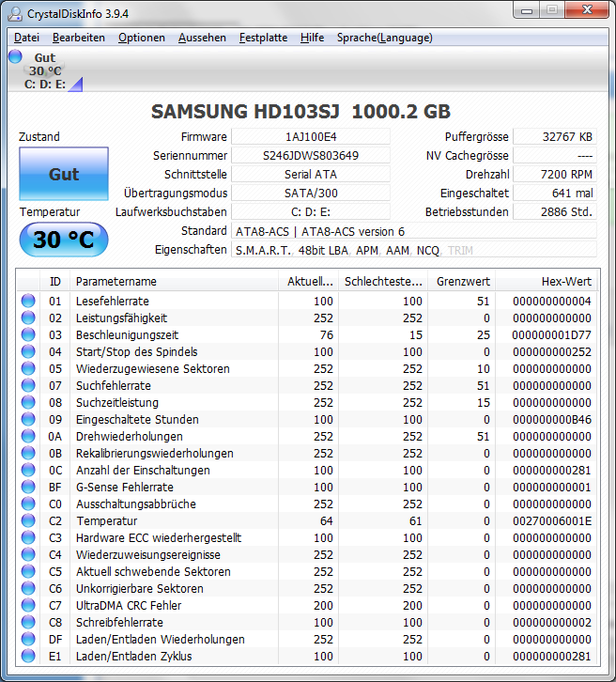Click the status orb for Leistungsfähigkeit
Viewport: 616px width, 682px height.
point(28,318)
